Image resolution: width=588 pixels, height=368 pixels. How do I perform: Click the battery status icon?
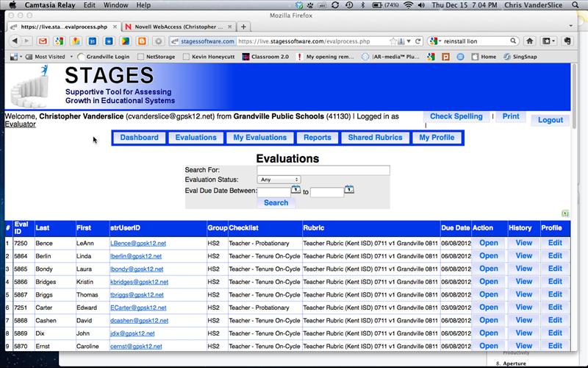point(376,5)
